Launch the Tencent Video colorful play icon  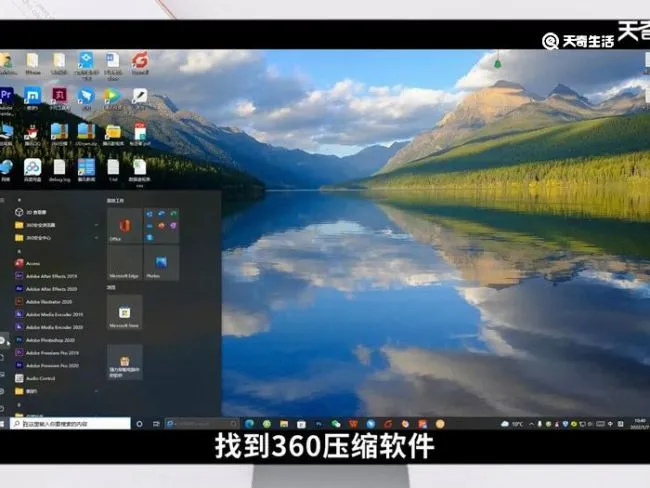113,100
